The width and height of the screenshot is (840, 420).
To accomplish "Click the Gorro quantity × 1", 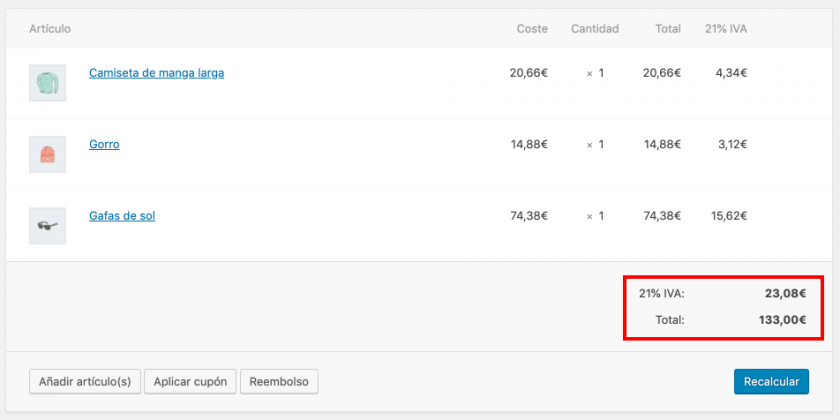I will click(595, 144).
